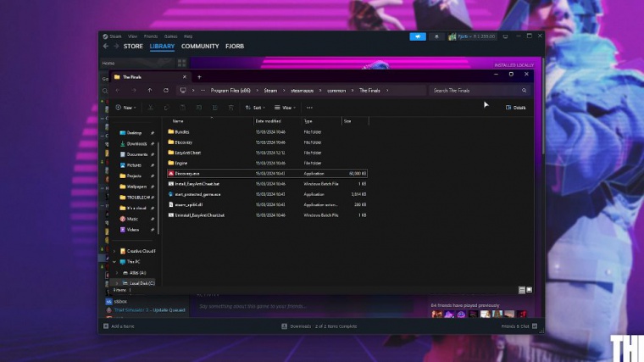Screen dimensions: 644x362
Task: Open the Sort options dropdown
Action: (x=253, y=108)
